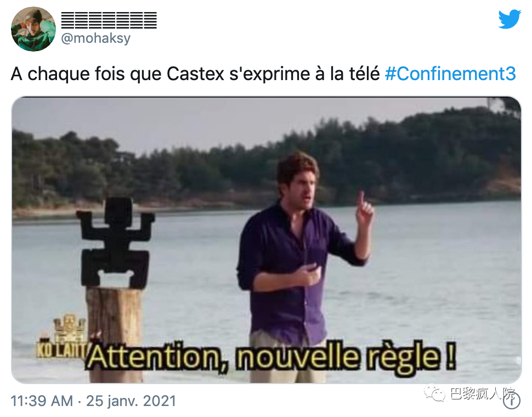The image size is (532, 417).
Task: Open the @mohaksy profile handle
Action: (95, 38)
